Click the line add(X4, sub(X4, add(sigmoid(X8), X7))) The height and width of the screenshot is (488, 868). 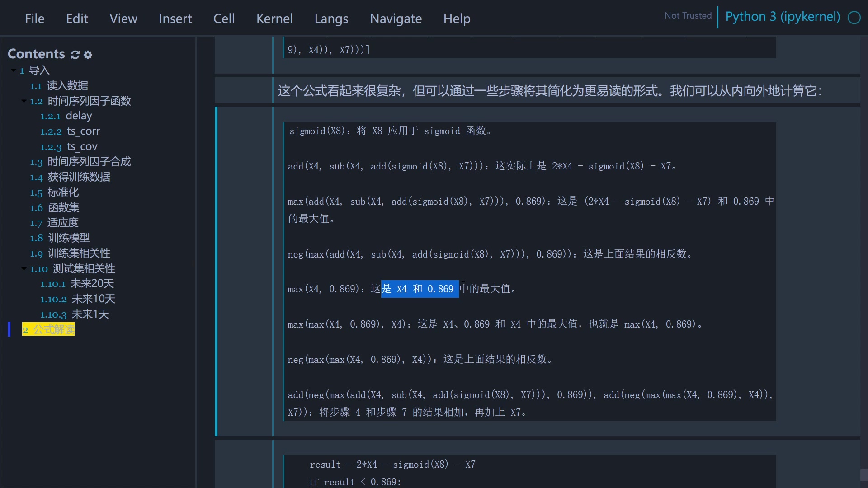pyautogui.click(x=482, y=166)
